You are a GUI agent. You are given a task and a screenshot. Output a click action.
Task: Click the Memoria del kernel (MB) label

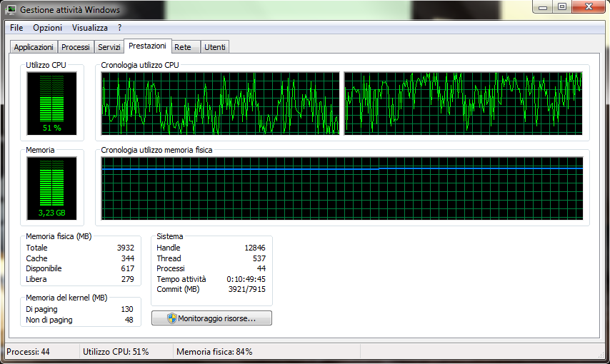(x=66, y=298)
